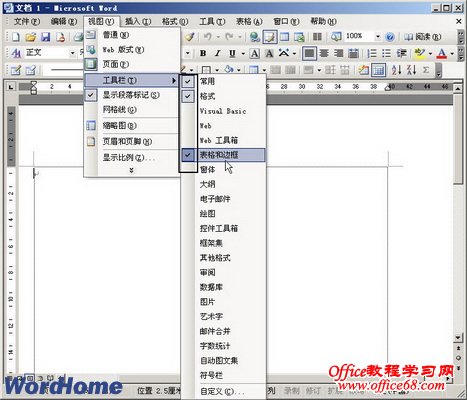This screenshot has width=467, height=400.
Task: Open the 工具 menu
Action: pos(212,21)
